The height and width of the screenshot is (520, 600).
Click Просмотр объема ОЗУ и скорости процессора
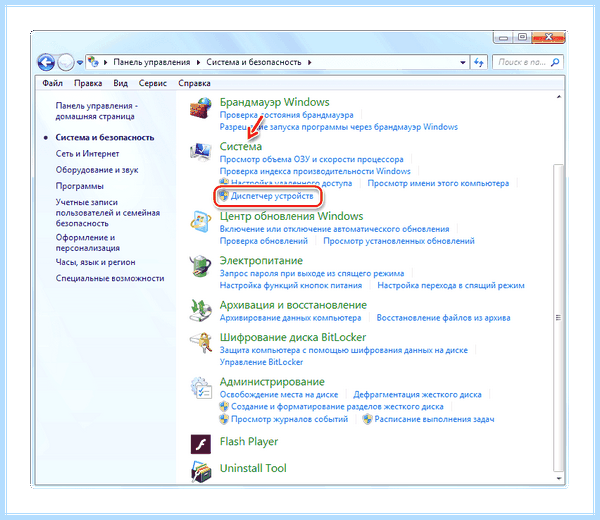click(x=311, y=159)
